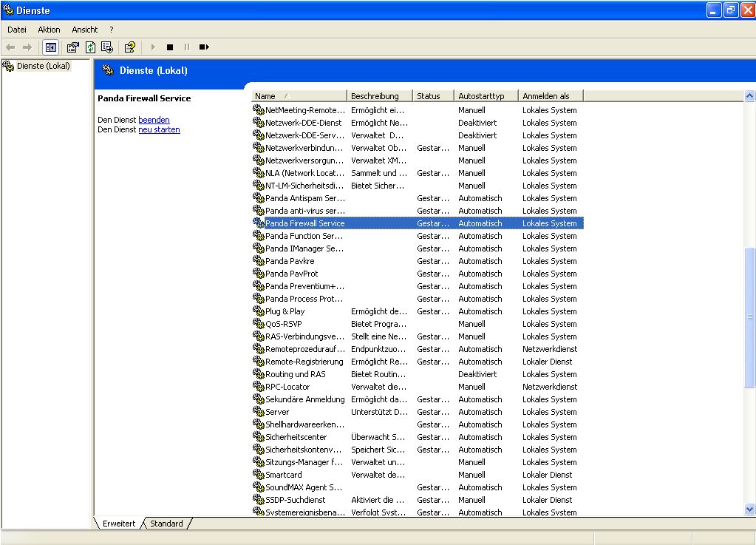Sort services by Status column header
The width and height of the screenshot is (756, 545).
pos(432,96)
